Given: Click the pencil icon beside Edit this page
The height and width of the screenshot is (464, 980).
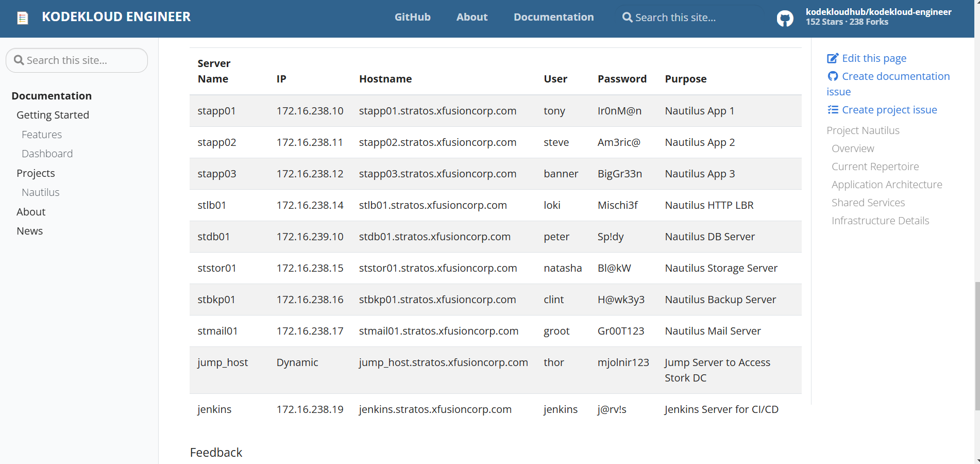Looking at the screenshot, I should [833, 58].
